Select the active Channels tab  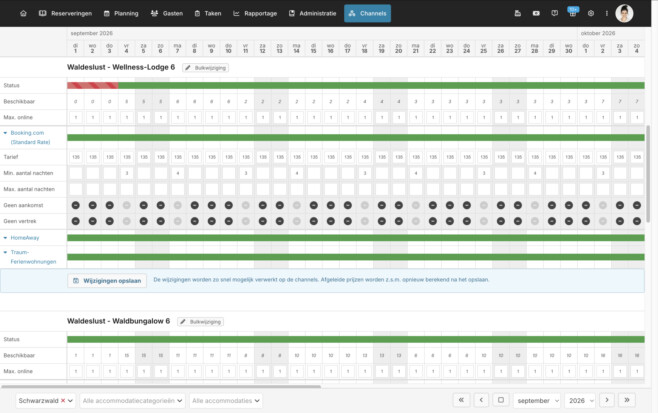pyautogui.click(x=368, y=13)
